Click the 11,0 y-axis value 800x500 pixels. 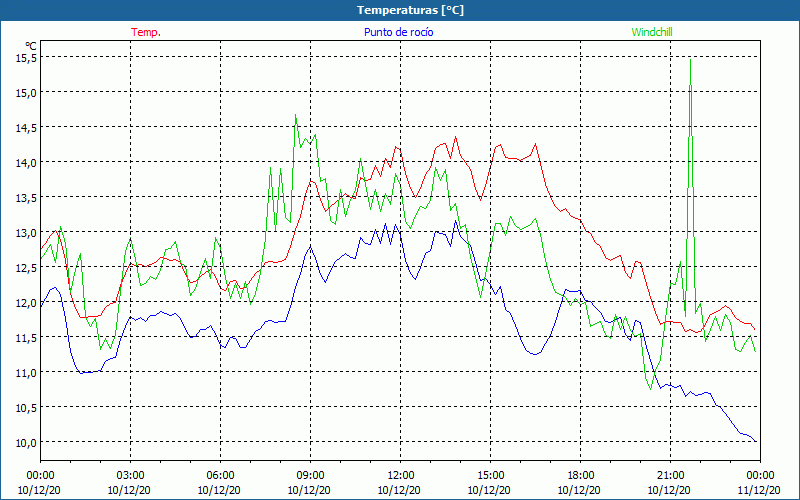tap(26, 372)
